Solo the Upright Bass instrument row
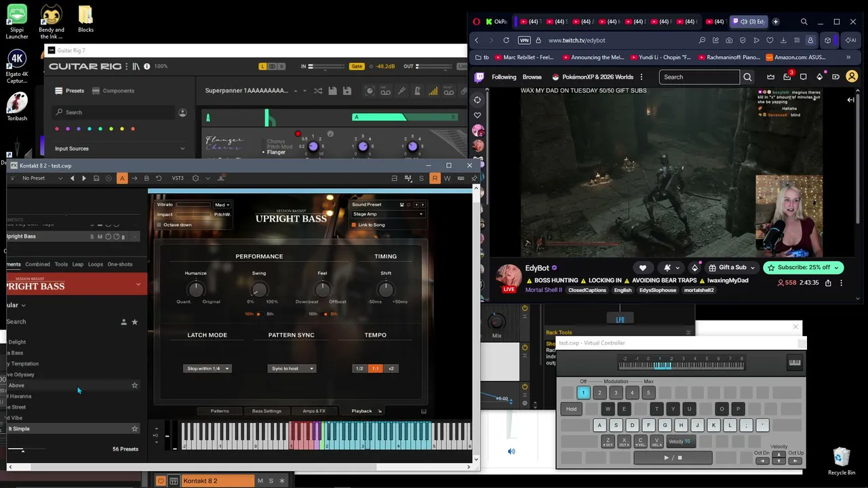 [92, 237]
